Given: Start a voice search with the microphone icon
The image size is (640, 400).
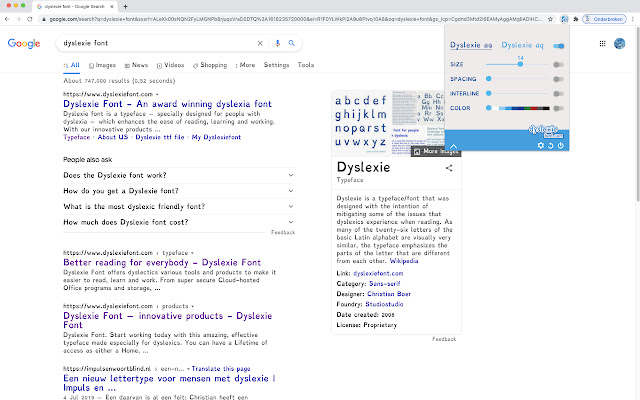Looking at the screenshot, I should tap(292, 43).
